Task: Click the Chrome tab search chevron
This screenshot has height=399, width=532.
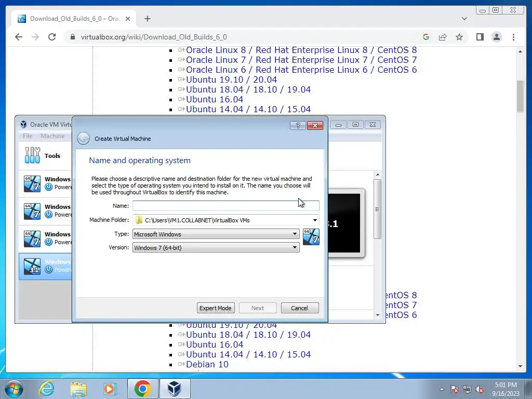Action: point(464,19)
